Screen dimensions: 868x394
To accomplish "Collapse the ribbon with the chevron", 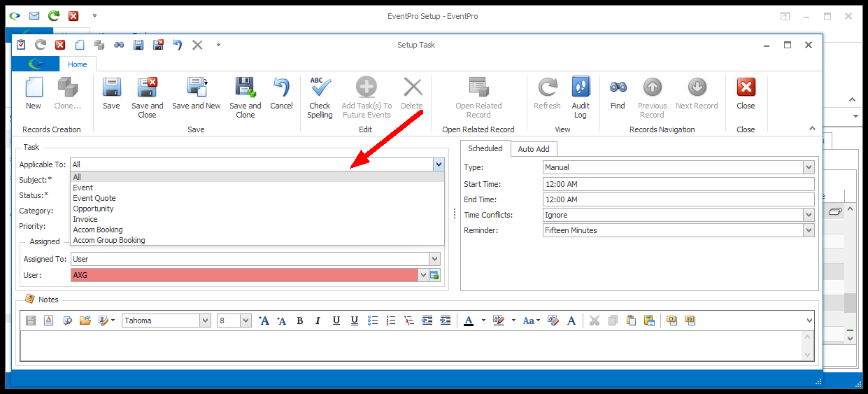I will 812,129.
